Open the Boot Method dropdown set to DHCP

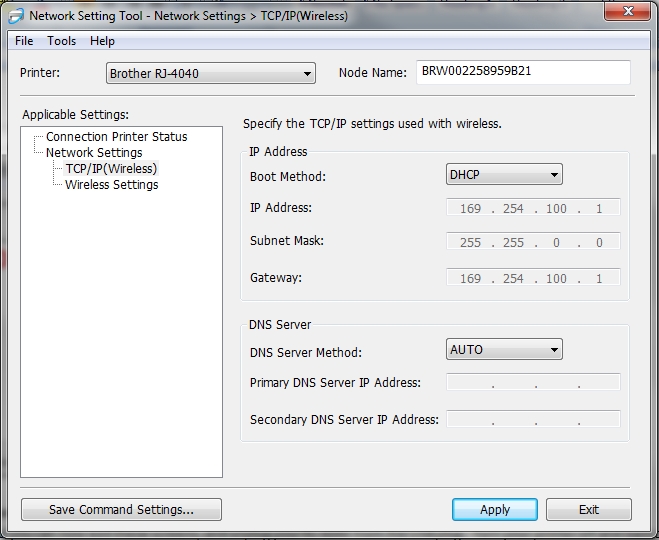tap(504, 175)
